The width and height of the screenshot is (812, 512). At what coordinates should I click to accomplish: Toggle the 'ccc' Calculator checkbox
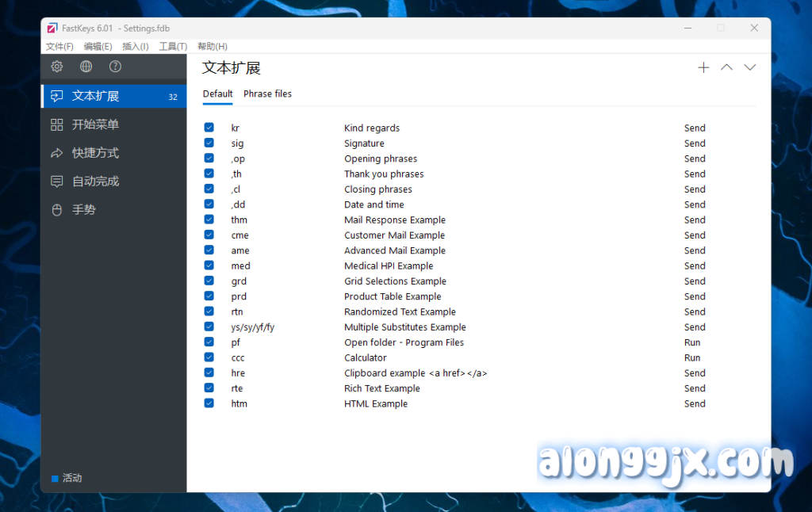(209, 357)
